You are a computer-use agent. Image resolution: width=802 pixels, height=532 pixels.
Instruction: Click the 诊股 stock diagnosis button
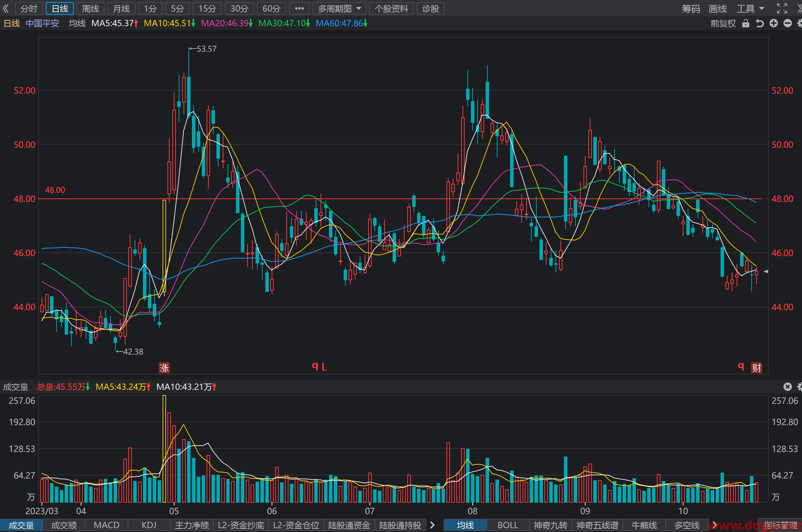pyautogui.click(x=430, y=8)
